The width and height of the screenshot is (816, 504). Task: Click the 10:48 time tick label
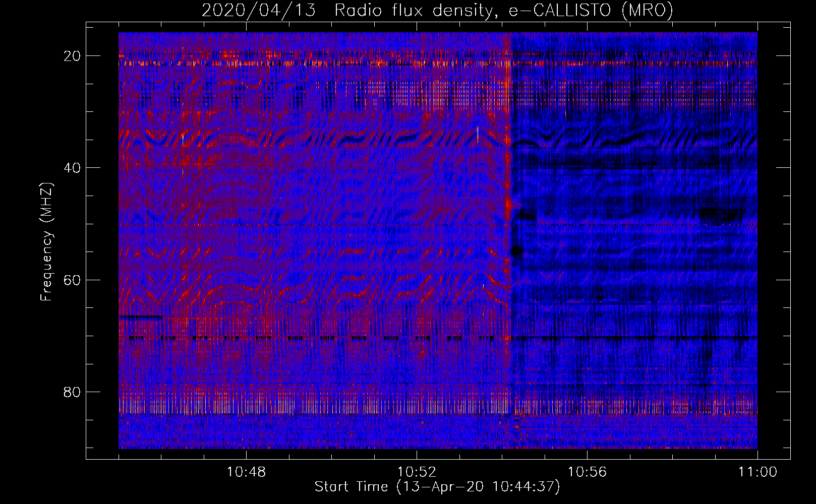coord(246,472)
